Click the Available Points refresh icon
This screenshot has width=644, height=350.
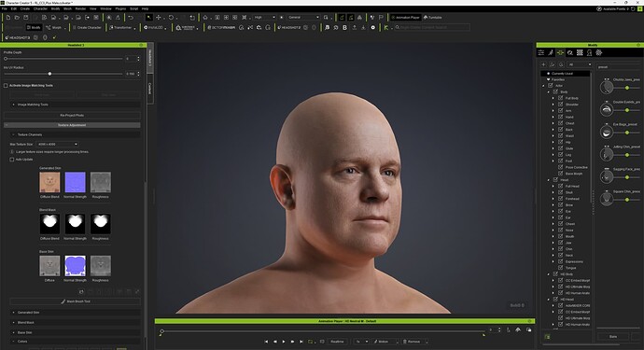(x=633, y=8)
